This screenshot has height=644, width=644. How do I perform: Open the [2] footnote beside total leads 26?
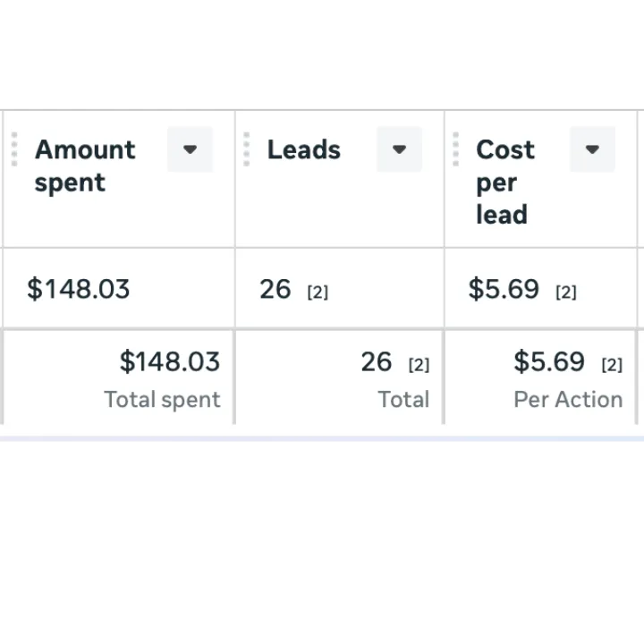point(419,365)
